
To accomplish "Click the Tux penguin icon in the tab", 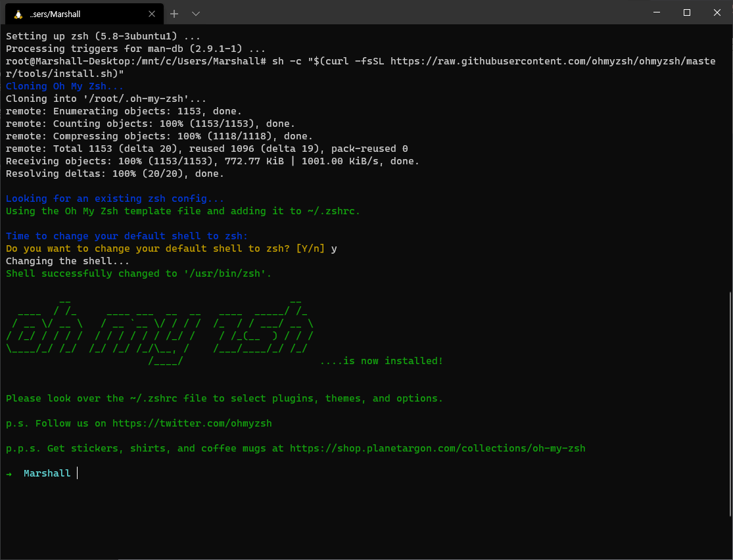I will point(18,14).
